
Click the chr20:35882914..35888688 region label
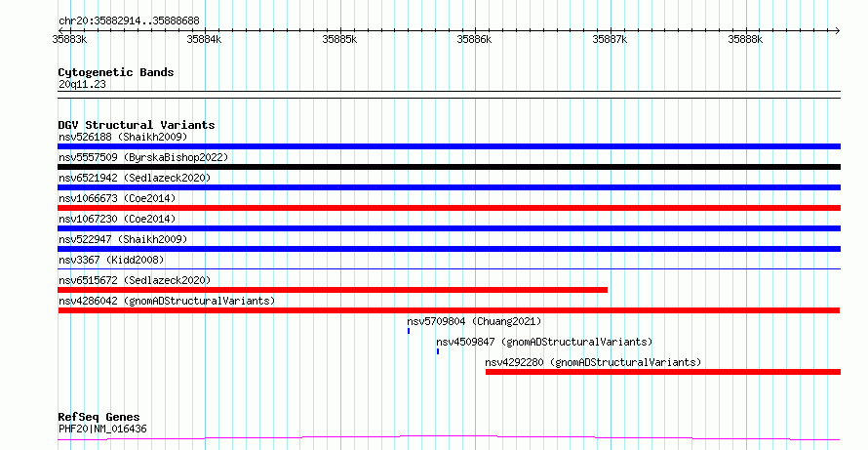[129, 21]
